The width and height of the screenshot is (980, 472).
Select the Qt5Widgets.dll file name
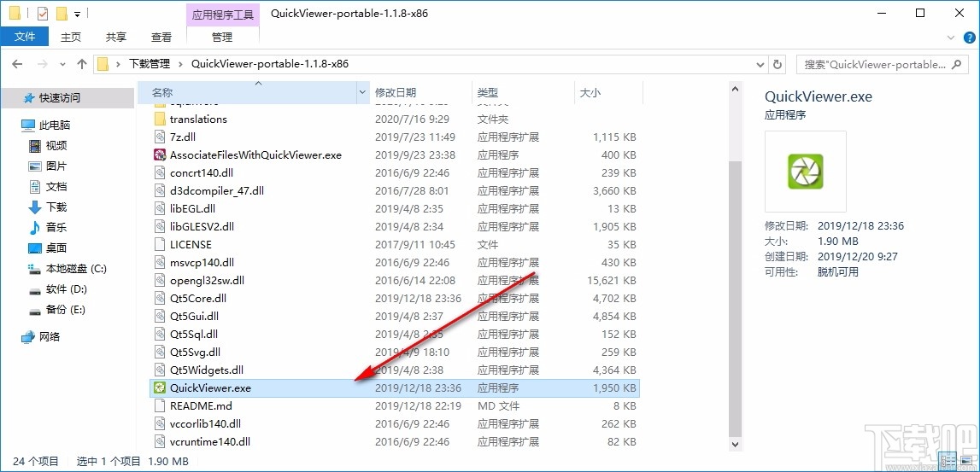point(206,370)
